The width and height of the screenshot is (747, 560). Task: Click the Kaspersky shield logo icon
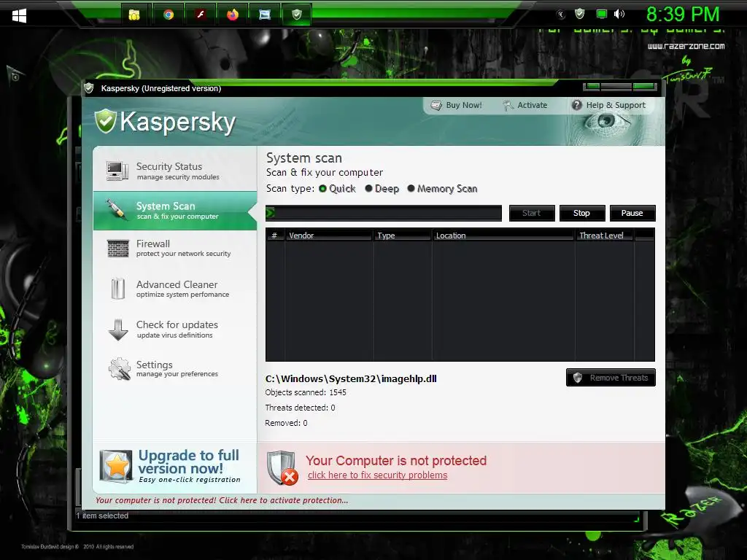[x=105, y=121]
